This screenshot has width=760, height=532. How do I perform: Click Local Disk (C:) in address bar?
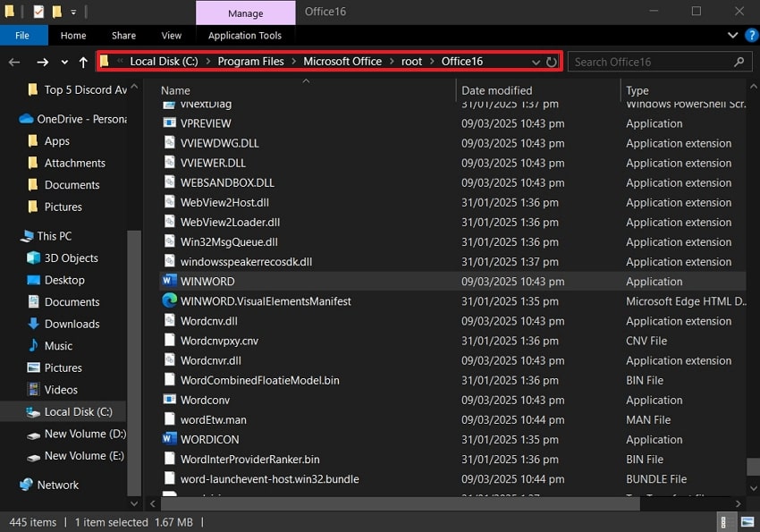(x=164, y=62)
